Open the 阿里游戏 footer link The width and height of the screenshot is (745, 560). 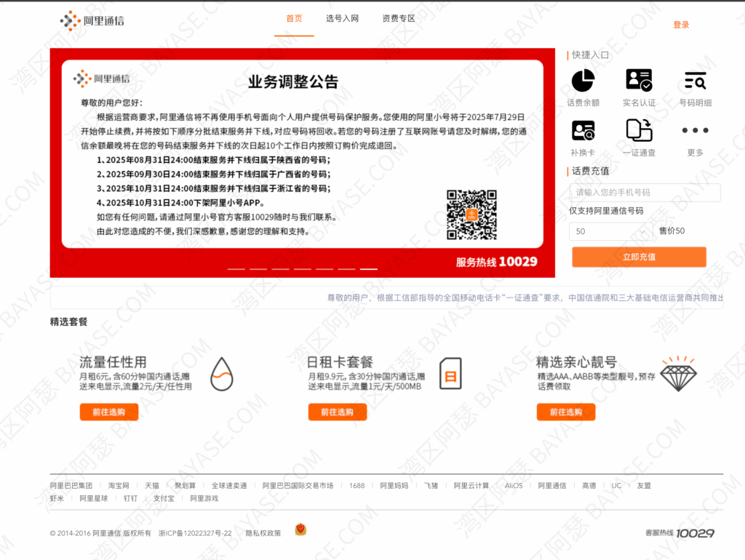[204, 498]
